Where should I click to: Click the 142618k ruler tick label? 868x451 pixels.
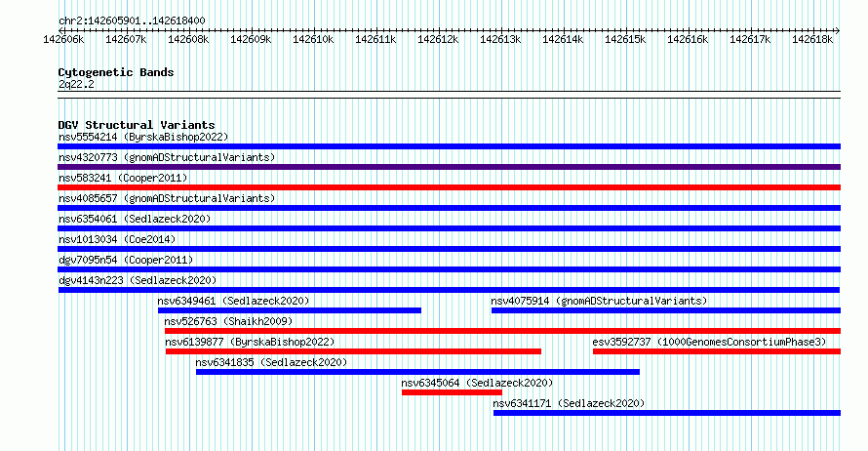point(812,39)
